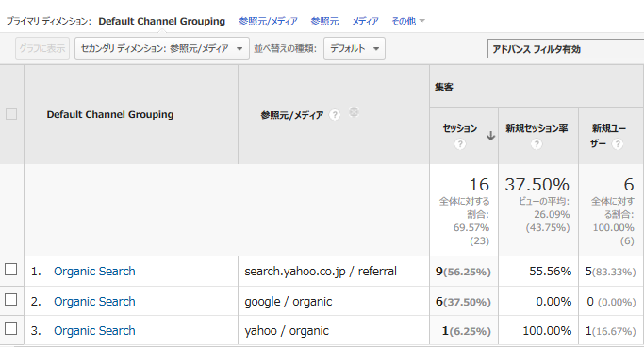Expand the その他 dimension menu
The image size is (644, 347).
408,21
